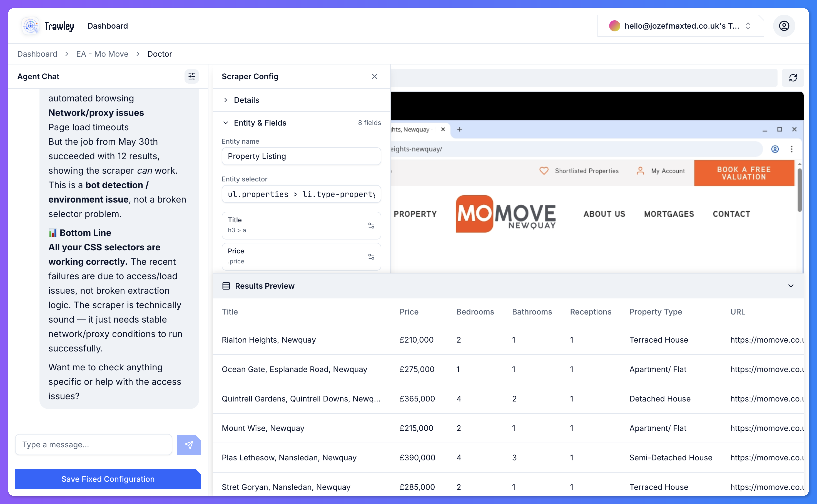This screenshot has width=817, height=504.
Task: Click the Bedrooms column header
Action: pos(475,312)
